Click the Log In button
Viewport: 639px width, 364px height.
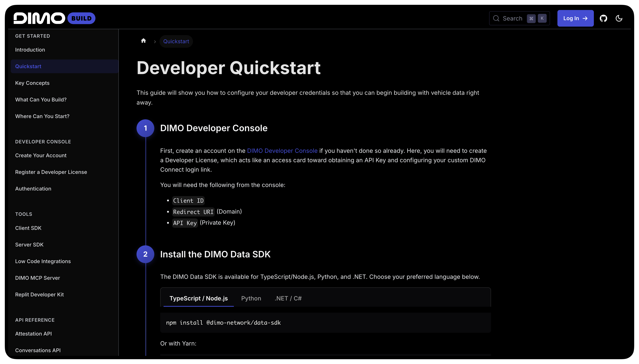pyautogui.click(x=575, y=18)
